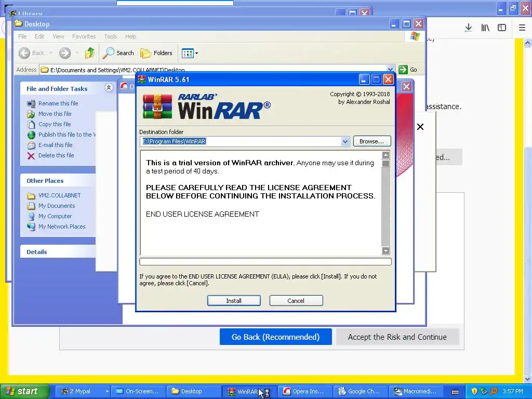532x399 pixels.
Task: Open File menu in Desktop window
Action: (x=22, y=36)
